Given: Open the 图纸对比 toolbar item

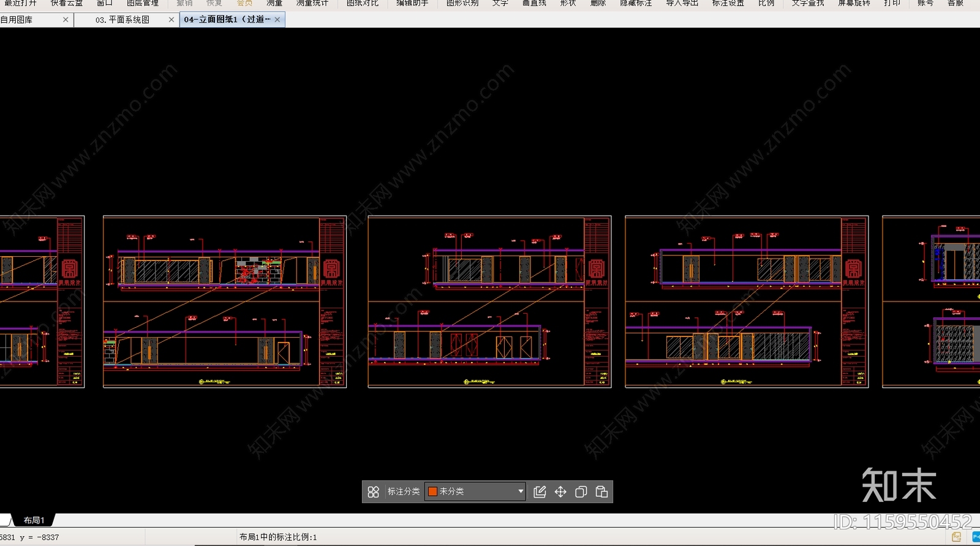Looking at the screenshot, I should 363,3.
